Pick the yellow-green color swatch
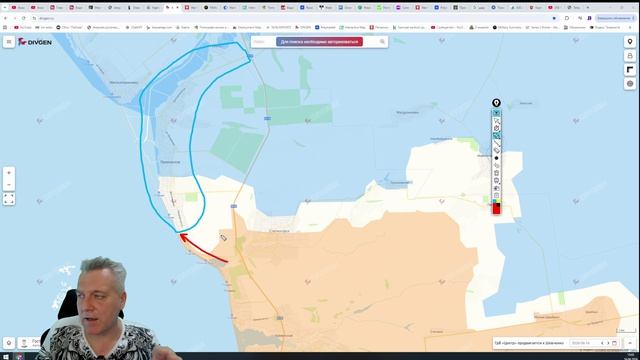 pyautogui.click(x=498, y=201)
